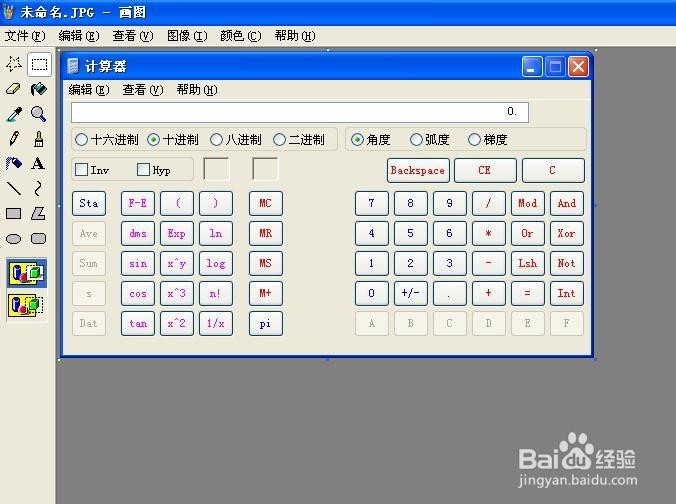Screen dimensions: 676x504
Task: Choose the Ellipse shape tool
Action: click(x=14, y=238)
